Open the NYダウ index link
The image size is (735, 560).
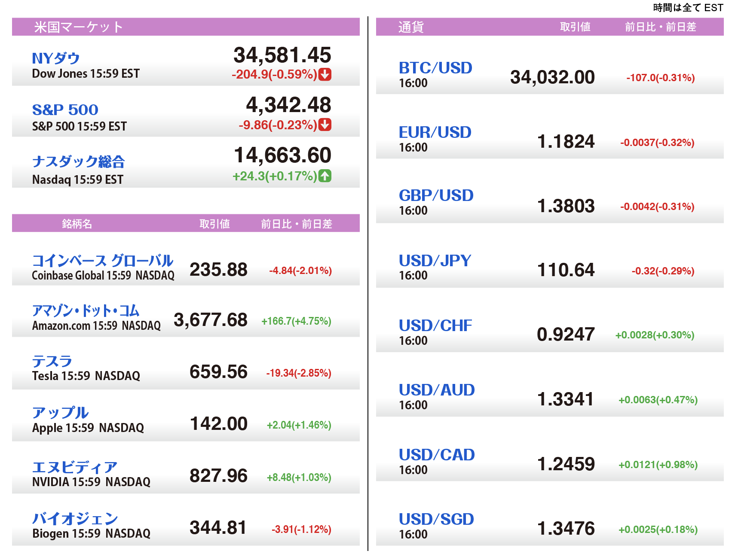point(56,58)
